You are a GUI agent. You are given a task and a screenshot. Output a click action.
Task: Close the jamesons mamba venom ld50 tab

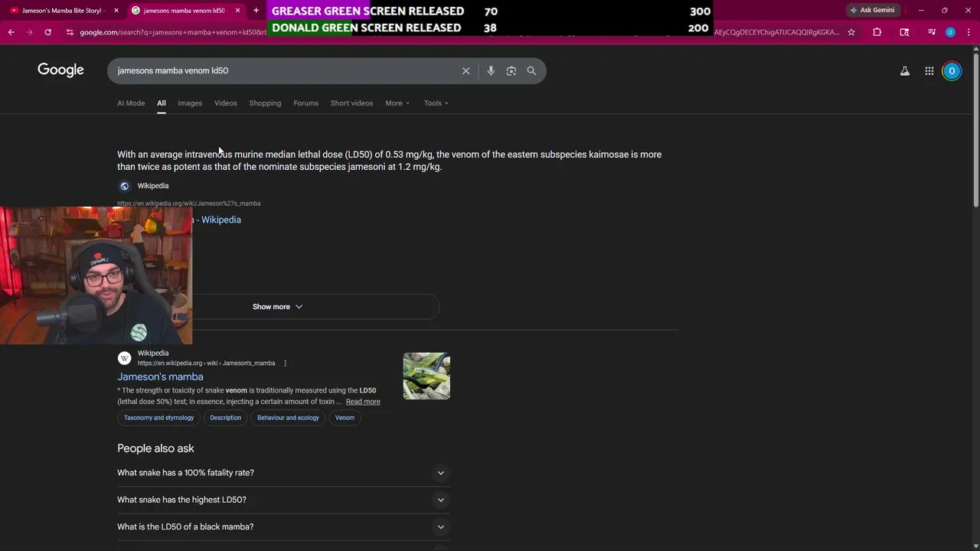click(237, 11)
